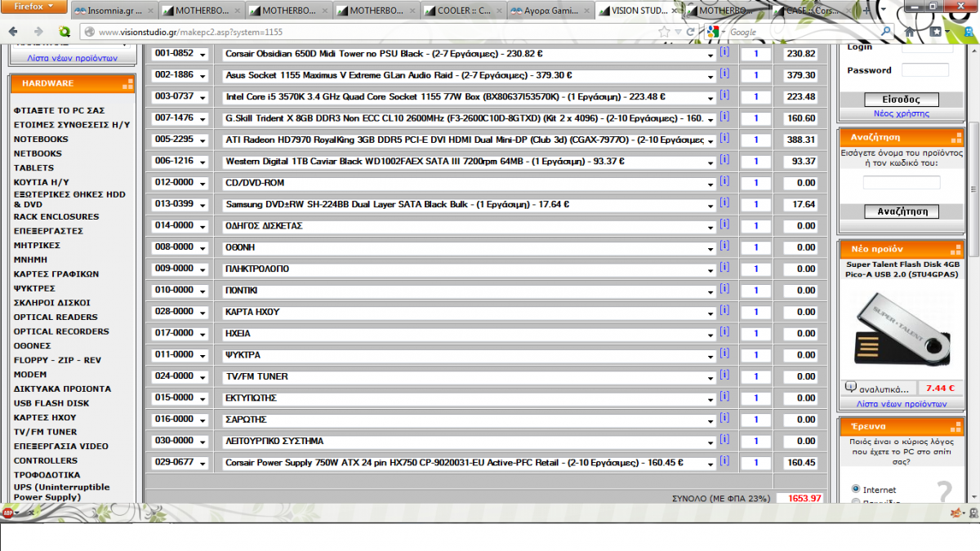Open ΤΡΟΦΟΔΟΤΙΚΑ in the hardware sidebar

47,474
